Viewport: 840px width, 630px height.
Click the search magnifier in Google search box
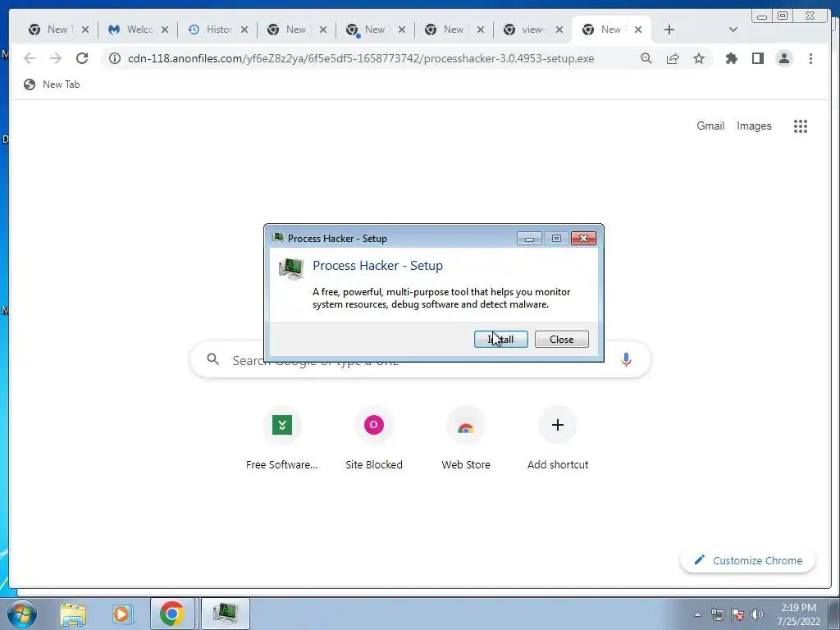click(x=212, y=359)
